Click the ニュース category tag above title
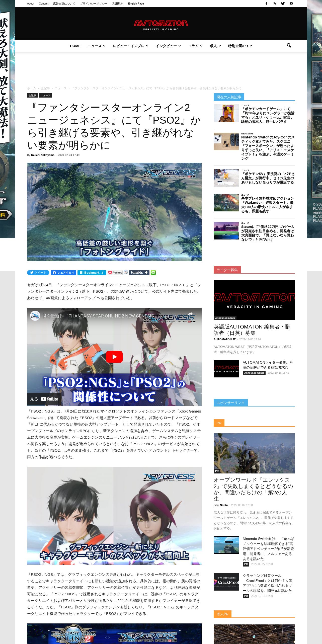322x644 pixels. coord(45,96)
